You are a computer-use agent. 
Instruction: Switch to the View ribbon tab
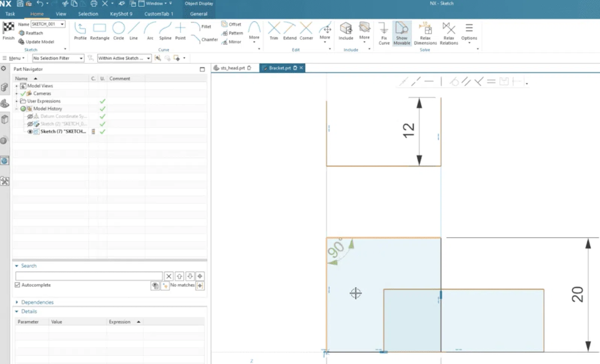pyautogui.click(x=61, y=14)
